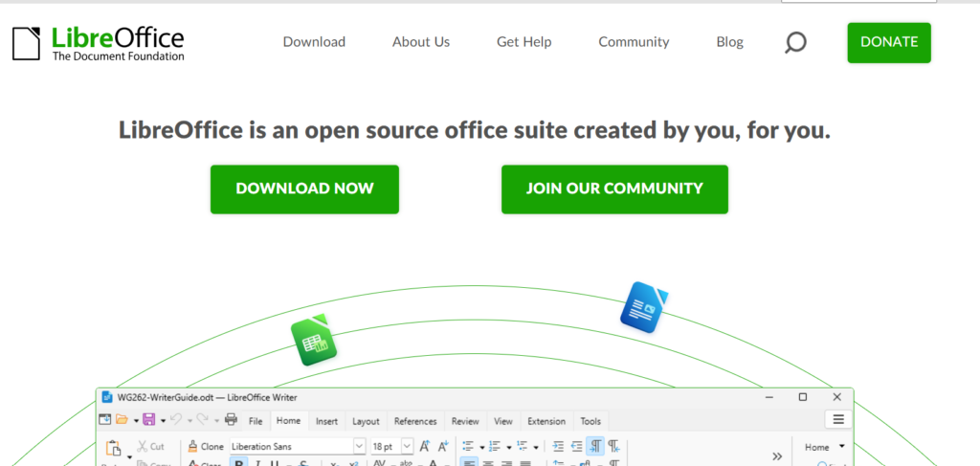Open the dropdown arrow next to Save
Image resolution: width=980 pixels, height=466 pixels.
pos(163,421)
